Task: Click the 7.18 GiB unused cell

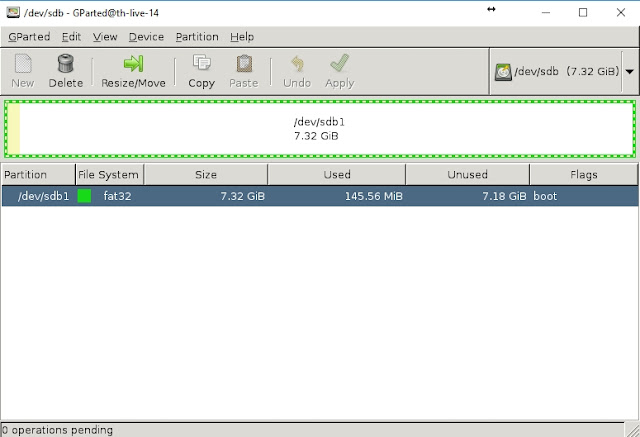Action: point(504,196)
